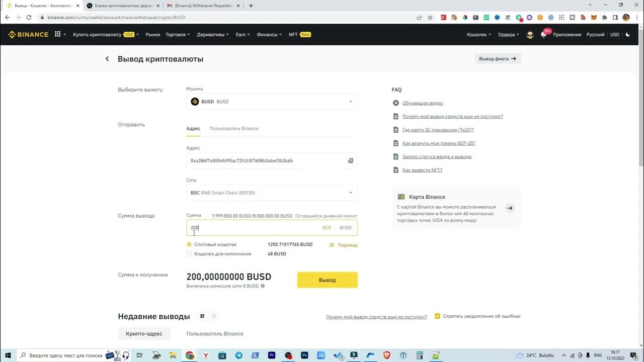644x362 pixels.
Task: Click the Перевод transfer link
Action: click(344, 245)
